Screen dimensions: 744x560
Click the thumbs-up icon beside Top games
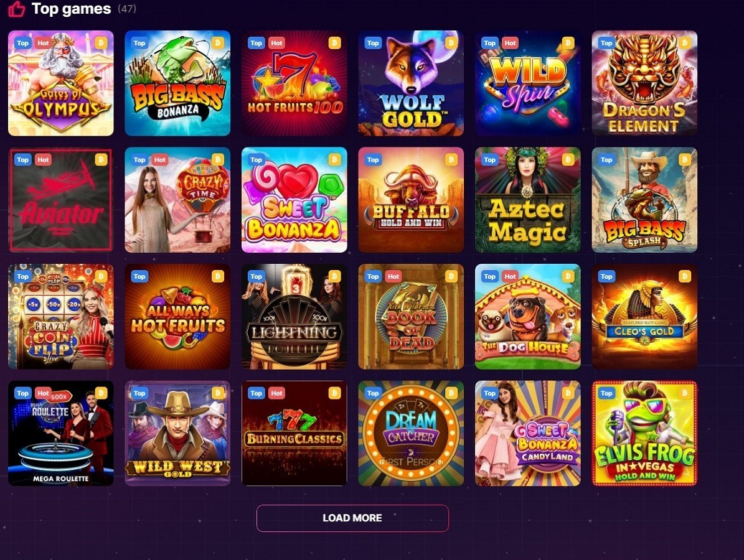click(17, 9)
